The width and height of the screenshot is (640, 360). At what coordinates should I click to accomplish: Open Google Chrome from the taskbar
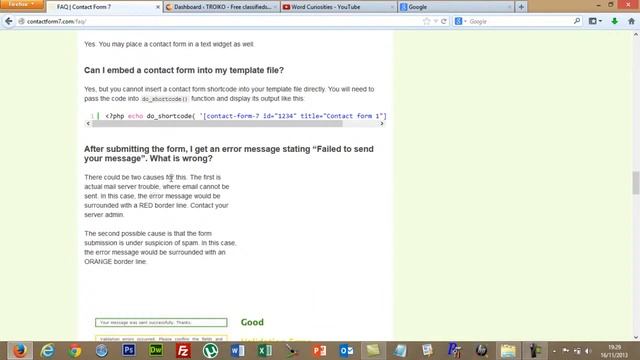click(74, 351)
